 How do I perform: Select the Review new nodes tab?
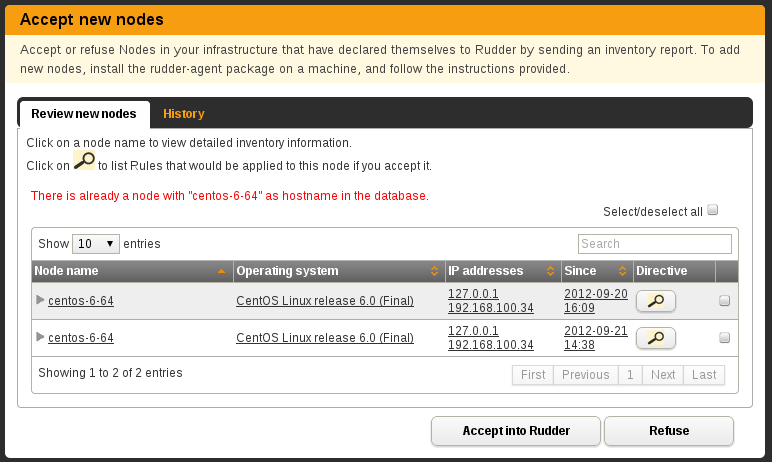pyautogui.click(x=84, y=114)
